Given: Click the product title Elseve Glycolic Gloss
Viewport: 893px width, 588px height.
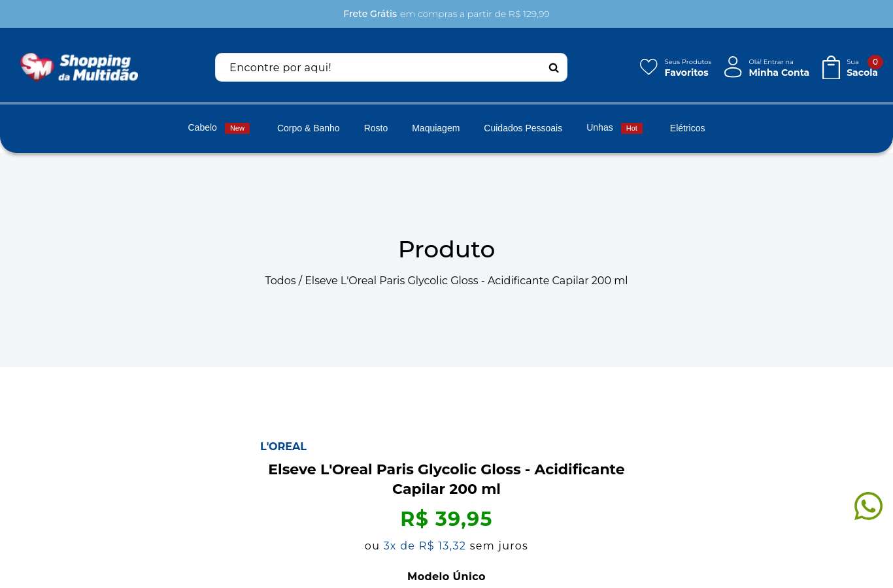Looking at the screenshot, I should (x=446, y=479).
